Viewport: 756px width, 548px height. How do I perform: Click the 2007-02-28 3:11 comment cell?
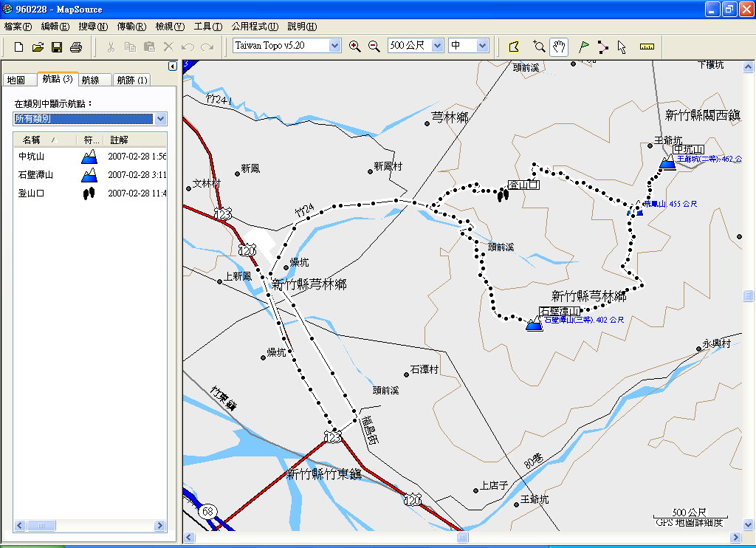[x=137, y=174]
